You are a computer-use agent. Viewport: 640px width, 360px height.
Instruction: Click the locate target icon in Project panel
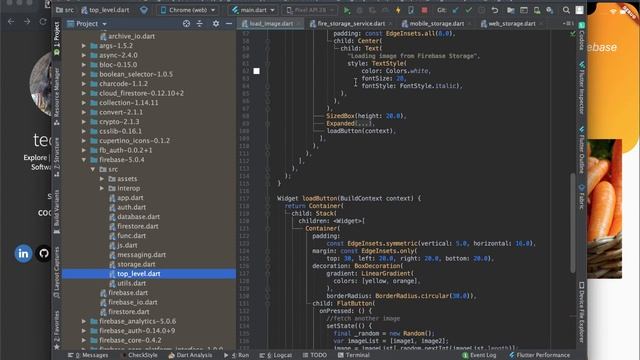(187, 24)
